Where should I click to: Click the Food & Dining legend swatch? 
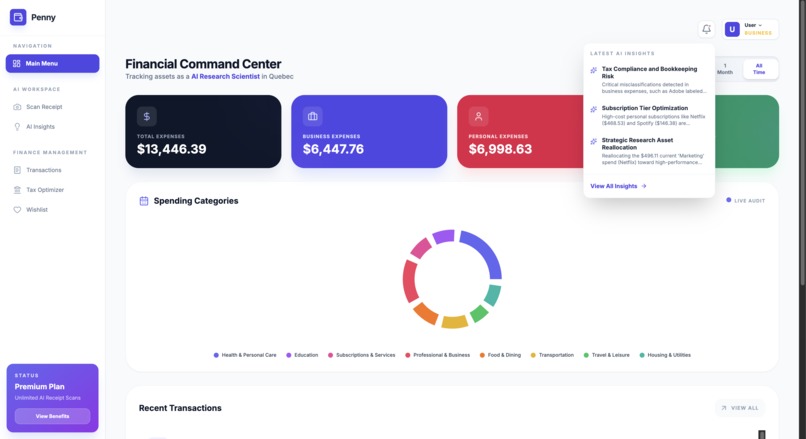click(482, 355)
